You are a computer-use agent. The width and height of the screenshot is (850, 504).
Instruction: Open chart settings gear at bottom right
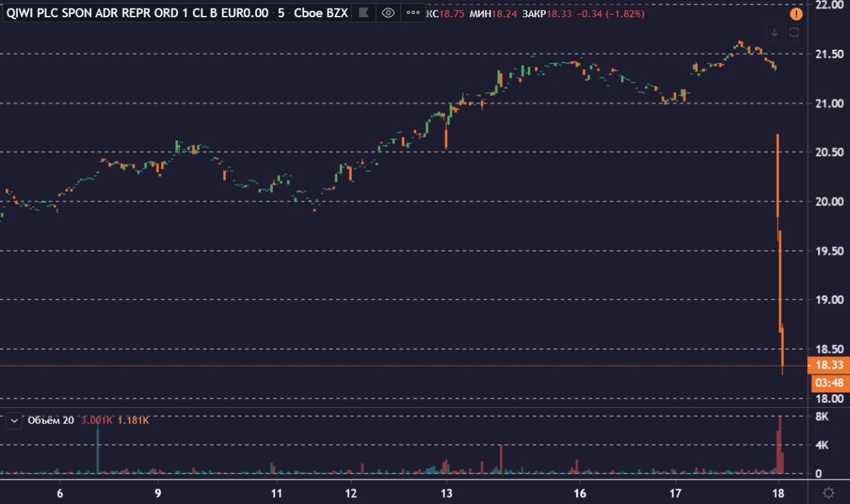(x=829, y=493)
